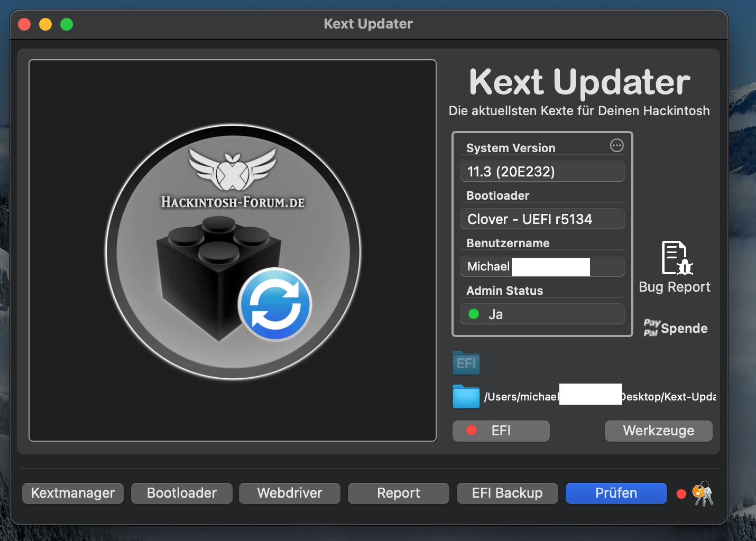The height and width of the screenshot is (541, 756).
Task: Start an EFI Backup
Action: 508,493
